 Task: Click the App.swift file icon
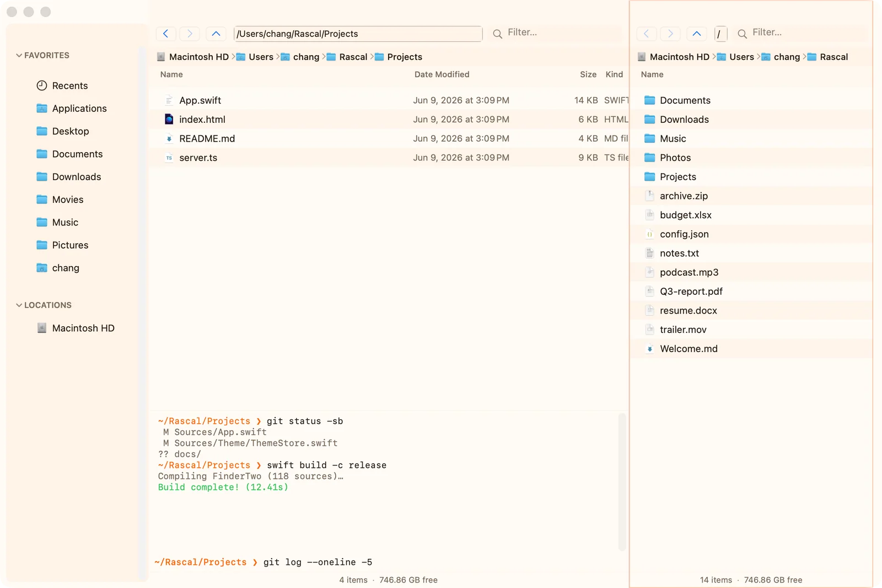point(169,100)
